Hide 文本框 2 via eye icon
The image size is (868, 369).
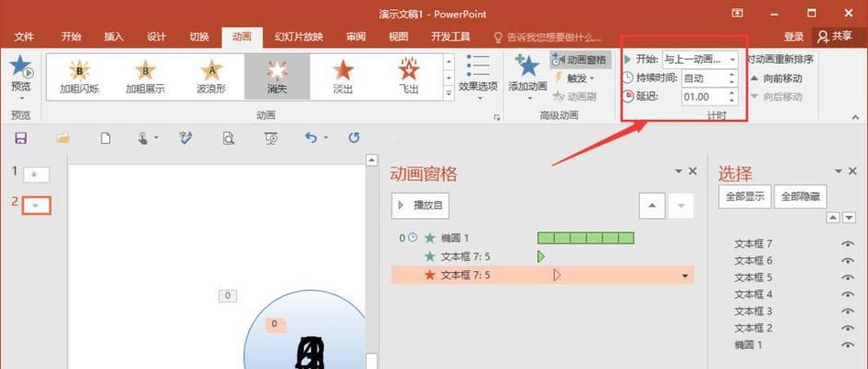coord(848,328)
